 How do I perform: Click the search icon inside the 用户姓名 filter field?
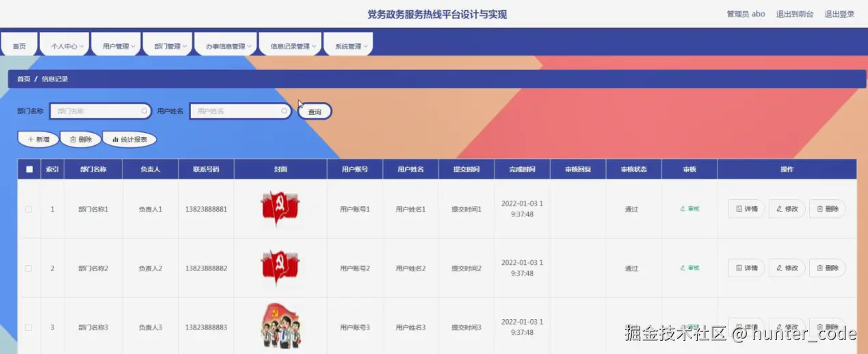click(285, 111)
